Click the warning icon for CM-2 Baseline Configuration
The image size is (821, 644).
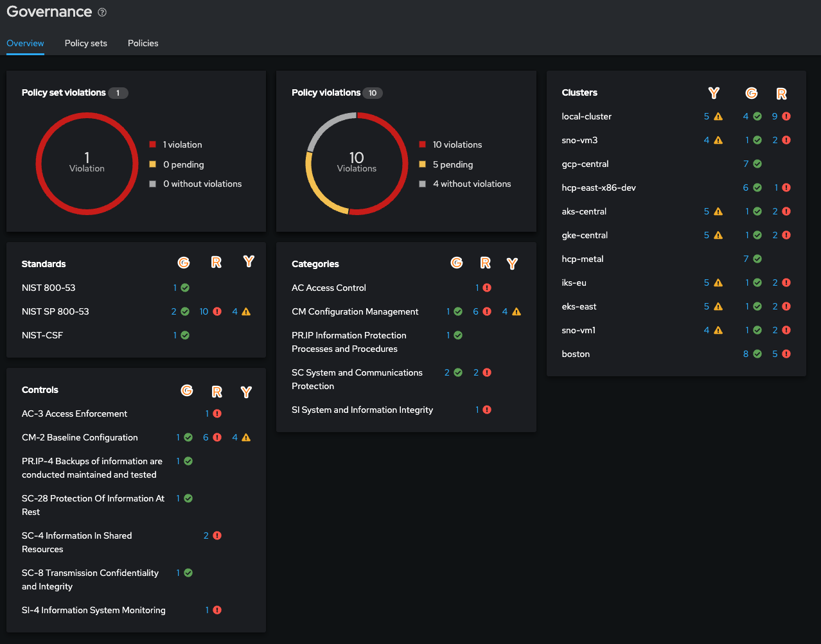[x=246, y=437]
